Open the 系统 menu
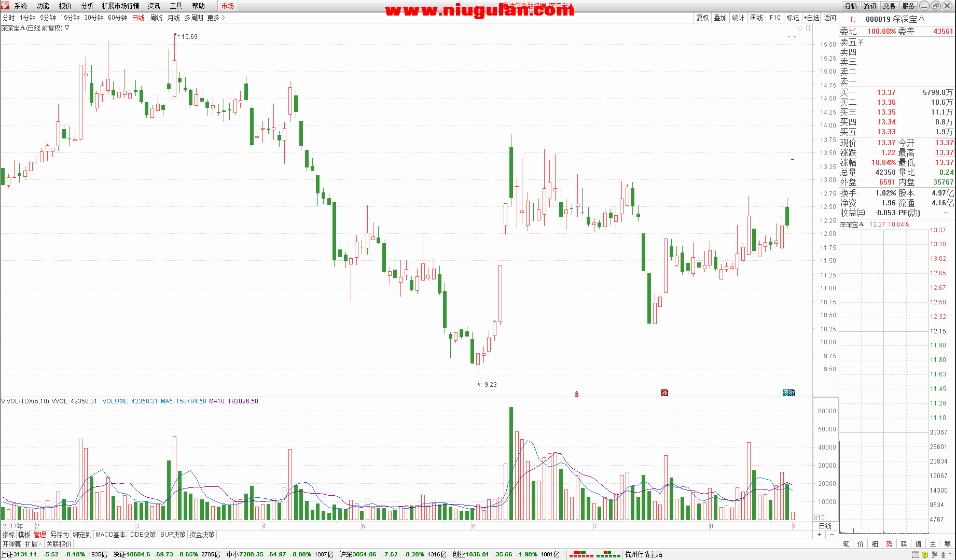956x560 pixels. [x=21, y=6]
